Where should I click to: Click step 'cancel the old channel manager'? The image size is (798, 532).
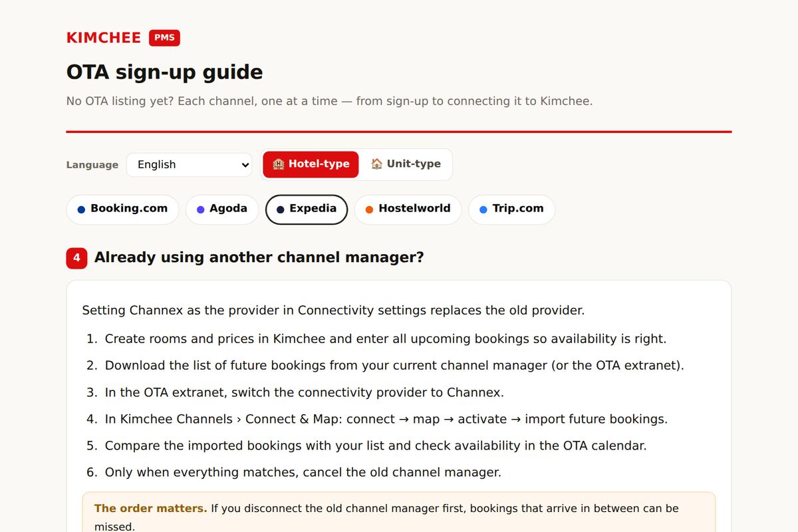(303, 472)
